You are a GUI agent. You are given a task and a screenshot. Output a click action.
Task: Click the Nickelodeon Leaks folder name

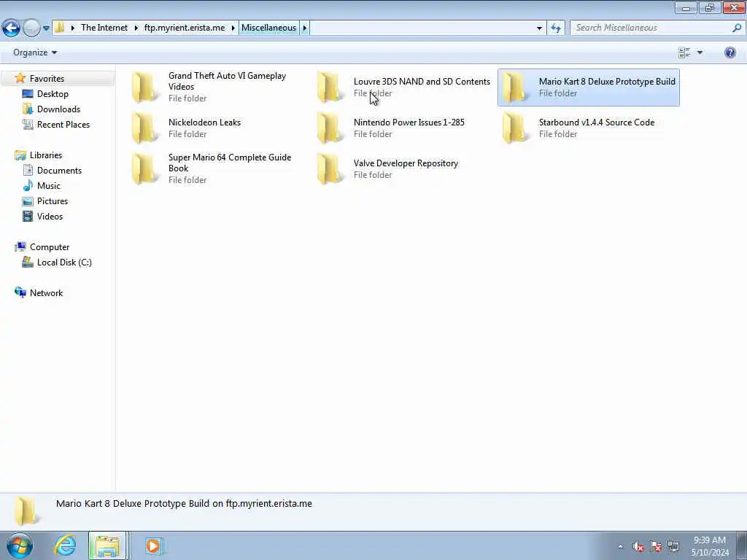point(204,122)
